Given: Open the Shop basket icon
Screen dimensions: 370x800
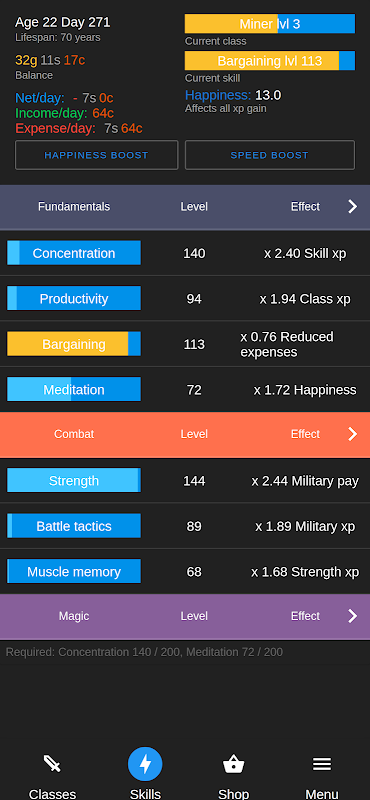Looking at the screenshot, I should click(233, 764).
